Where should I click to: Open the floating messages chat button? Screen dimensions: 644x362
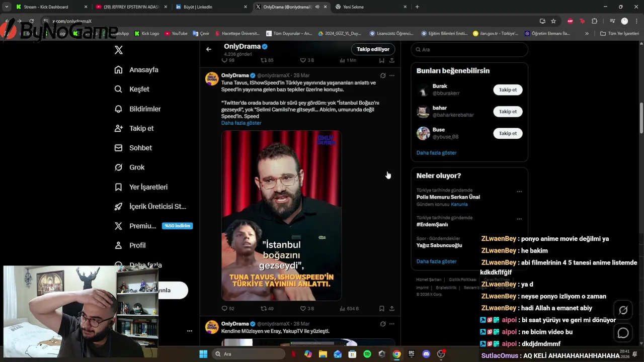tap(623, 333)
